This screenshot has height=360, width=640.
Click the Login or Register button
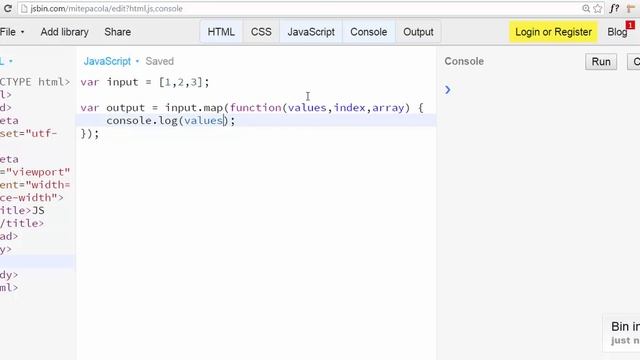pos(553,32)
